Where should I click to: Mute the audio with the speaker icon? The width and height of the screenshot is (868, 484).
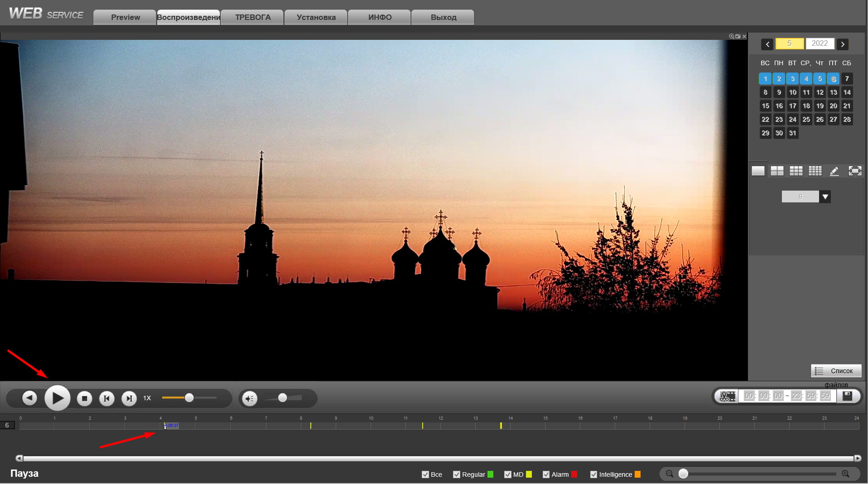[x=250, y=398]
